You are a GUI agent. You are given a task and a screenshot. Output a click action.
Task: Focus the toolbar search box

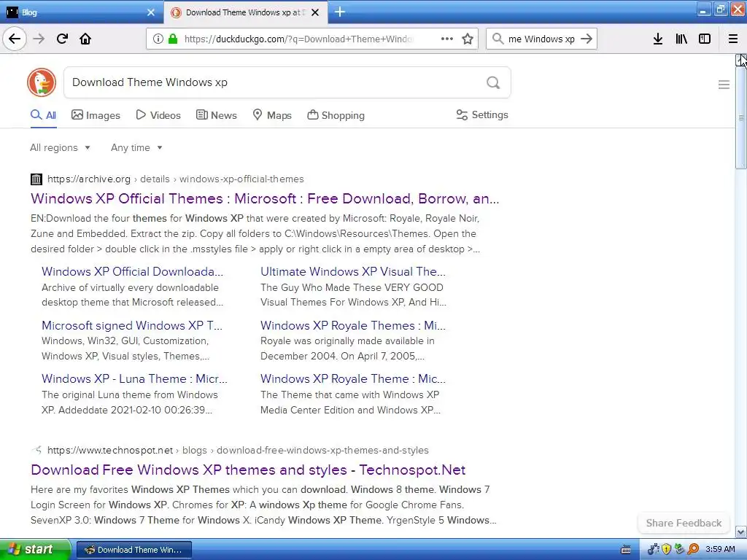coord(541,39)
